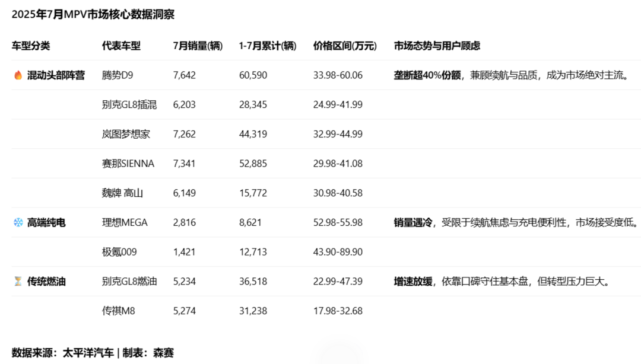Click cumulative sales value 36,518
Screen dimensions: 641x364
tap(253, 282)
